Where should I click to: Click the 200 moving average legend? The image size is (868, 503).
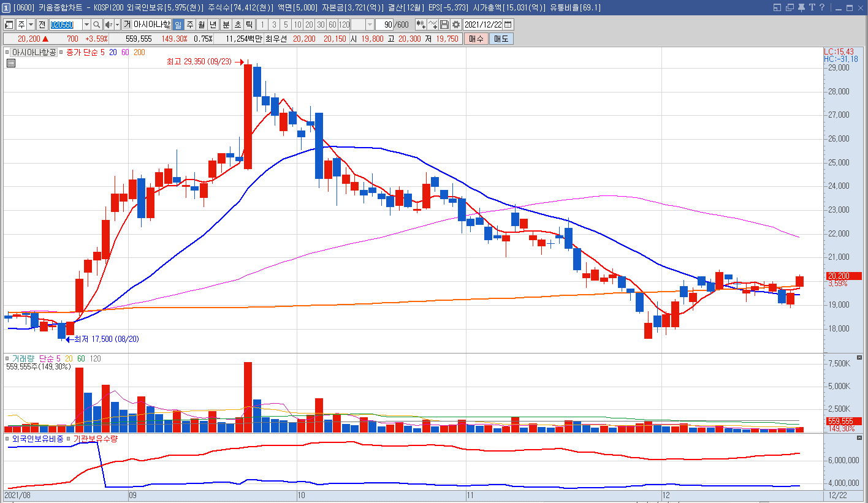click(139, 53)
